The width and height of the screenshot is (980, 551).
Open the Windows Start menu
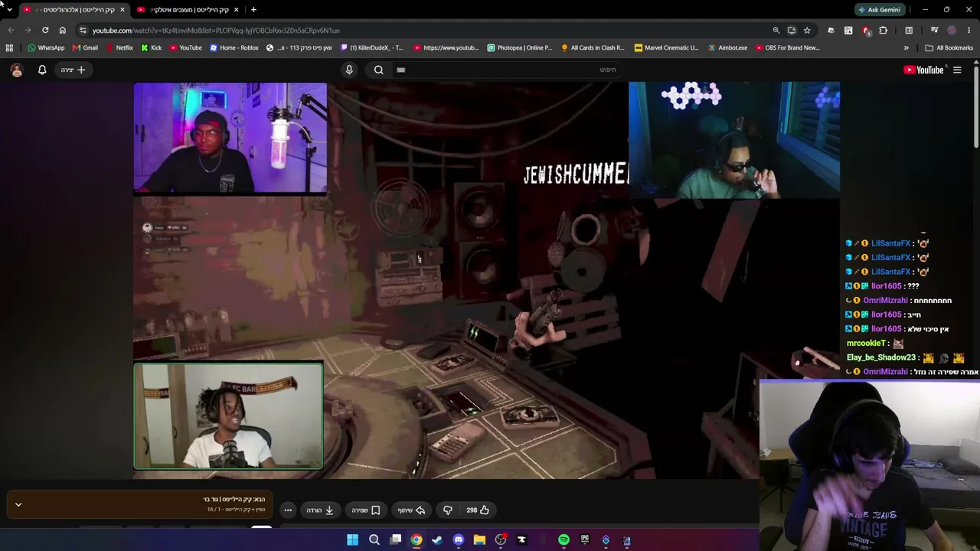352,540
